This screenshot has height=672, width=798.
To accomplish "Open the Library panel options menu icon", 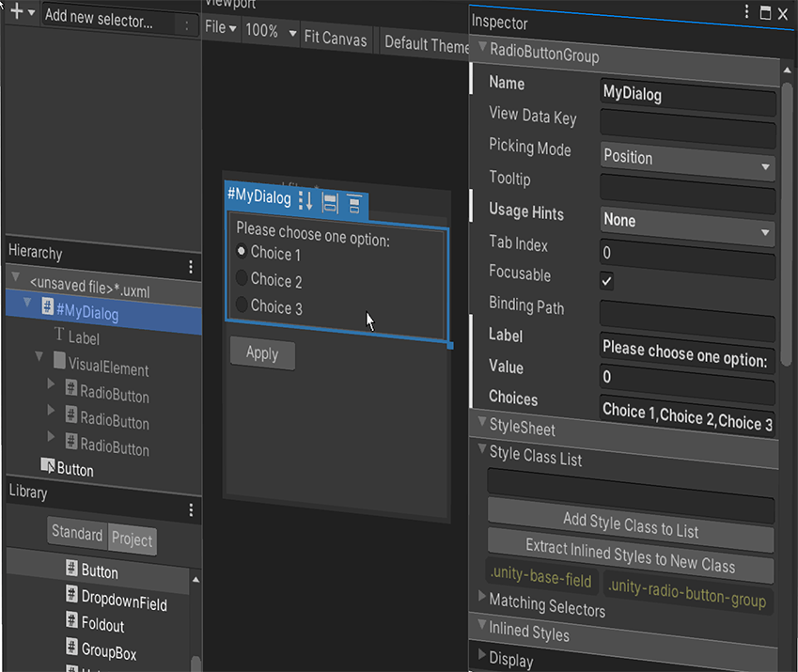I will 192,510.
